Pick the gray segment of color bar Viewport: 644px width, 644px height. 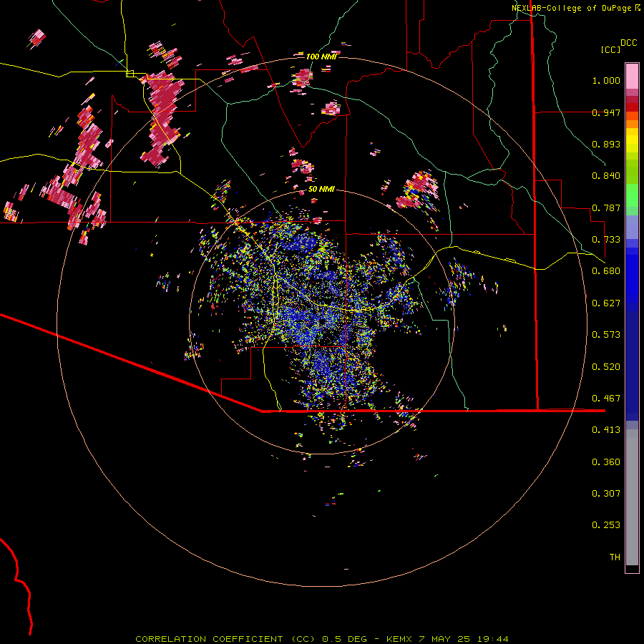coord(632,497)
